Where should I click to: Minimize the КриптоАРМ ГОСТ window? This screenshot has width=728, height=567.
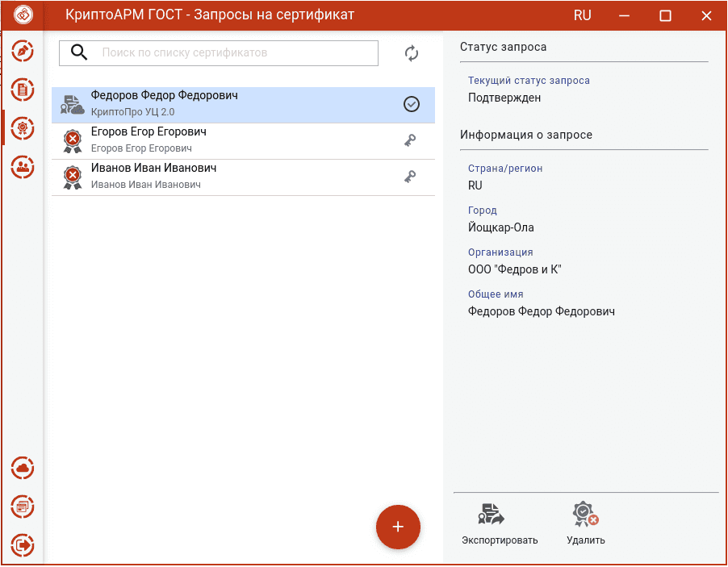click(624, 16)
